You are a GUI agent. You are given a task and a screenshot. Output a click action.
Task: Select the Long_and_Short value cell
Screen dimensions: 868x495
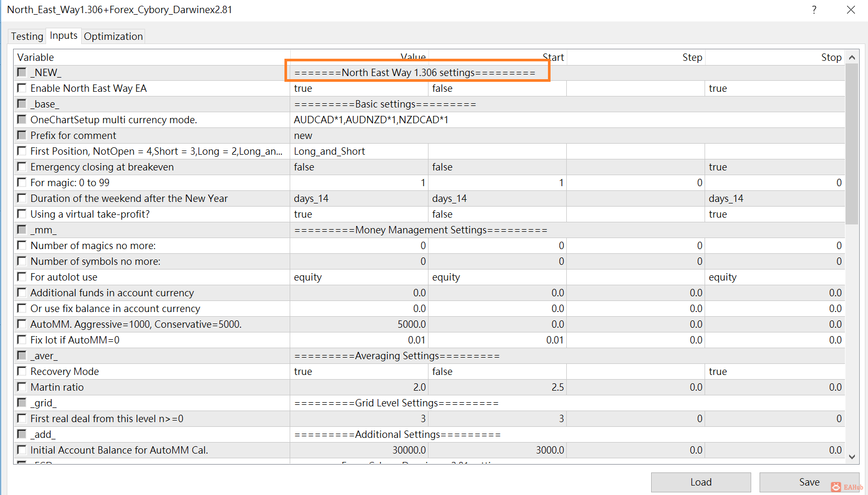[359, 151]
